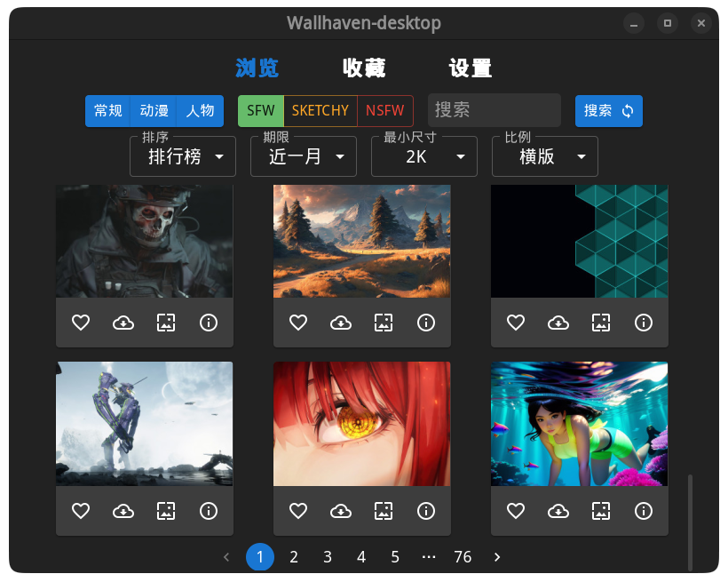Open the 最小尺寸 minimum size dropdown

point(424,156)
